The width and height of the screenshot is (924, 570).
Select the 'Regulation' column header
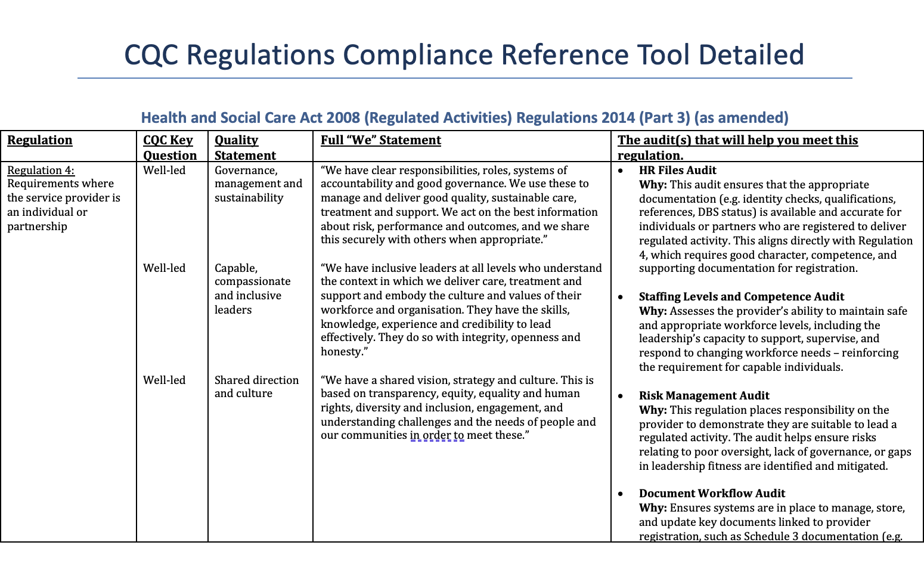[x=39, y=140]
